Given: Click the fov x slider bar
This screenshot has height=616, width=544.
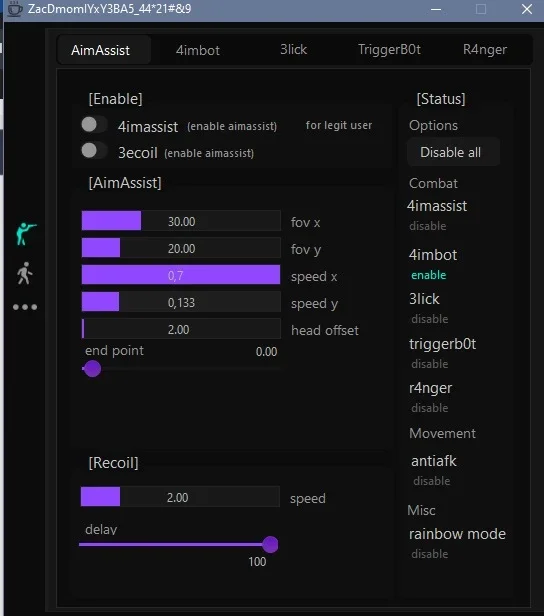Looking at the screenshot, I should [181, 221].
